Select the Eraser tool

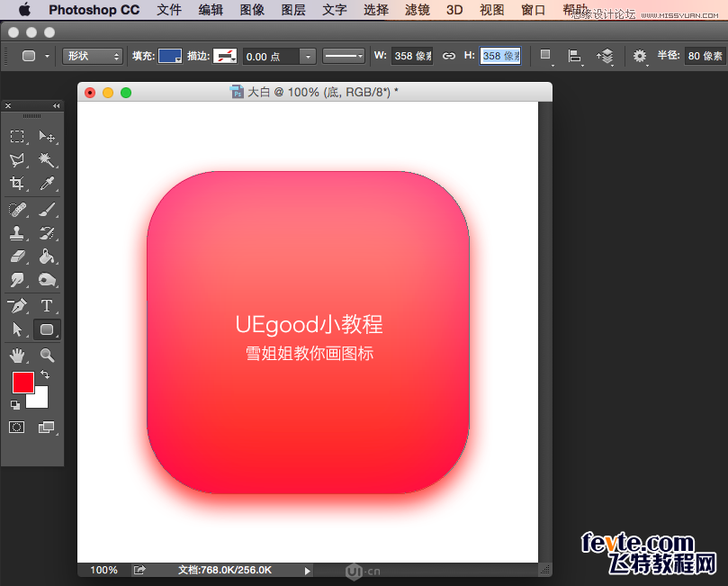17,257
